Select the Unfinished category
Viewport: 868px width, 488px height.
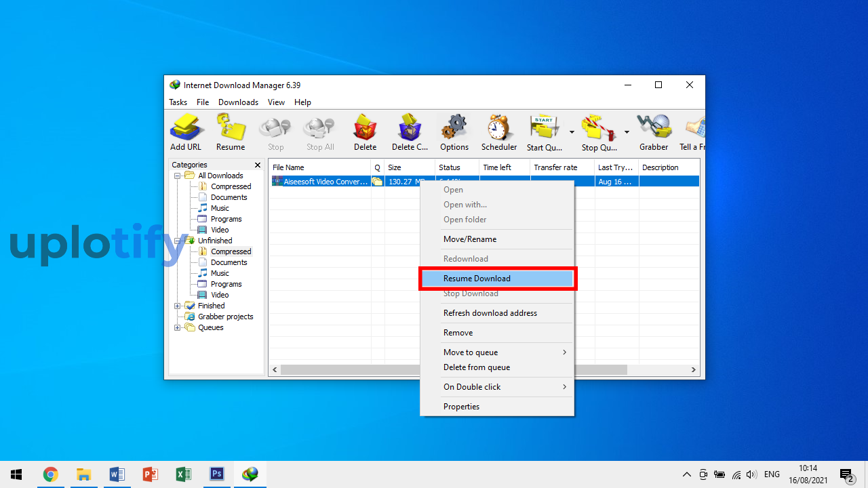pyautogui.click(x=215, y=241)
